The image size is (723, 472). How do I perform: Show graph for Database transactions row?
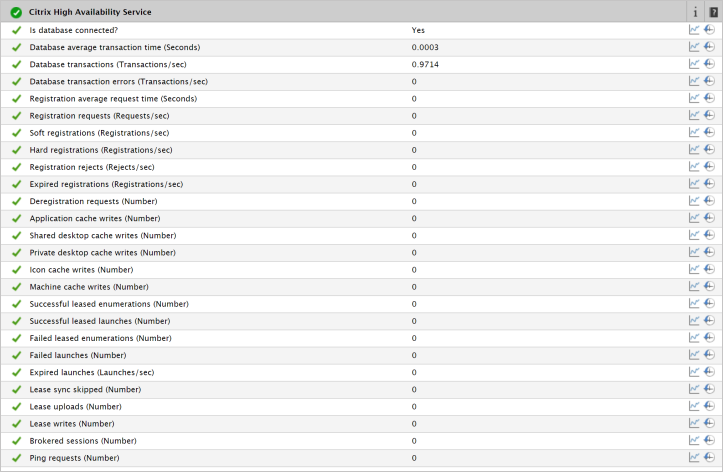[x=694, y=64]
